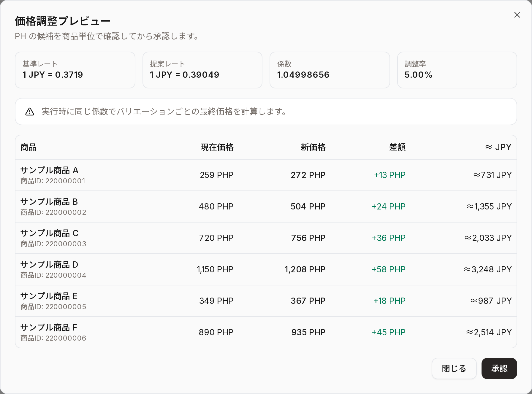Click the 差額 column header

[397, 147]
